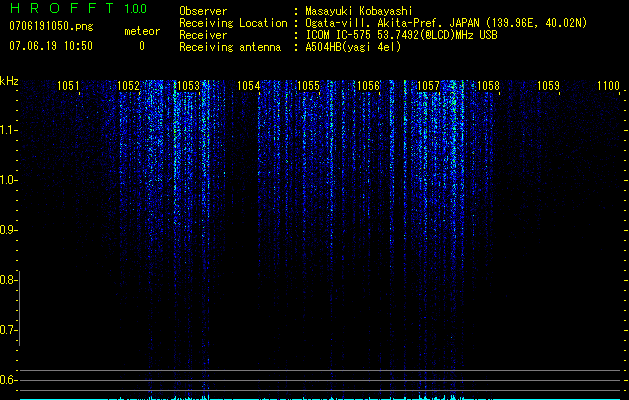The height and width of the screenshot is (400, 629).
Task: Click the A504HB(yagi 4el) antenna text
Action: coord(353,47)
